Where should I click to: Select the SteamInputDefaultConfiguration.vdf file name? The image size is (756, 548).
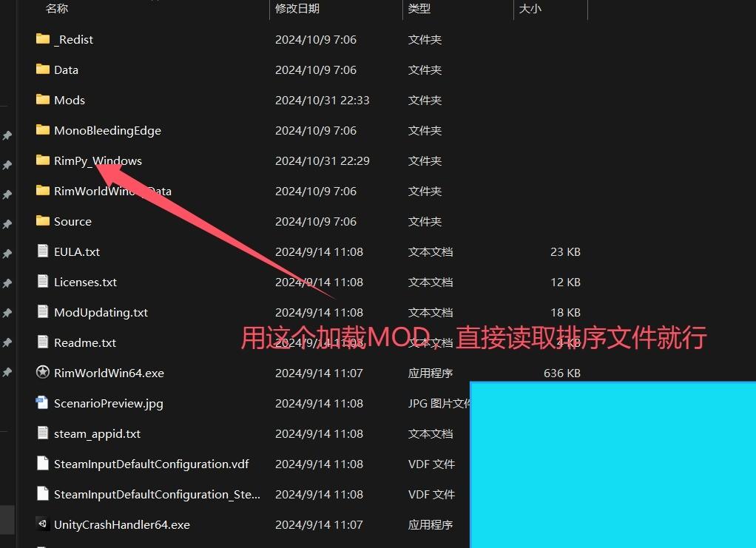click(x=152, y=464)
